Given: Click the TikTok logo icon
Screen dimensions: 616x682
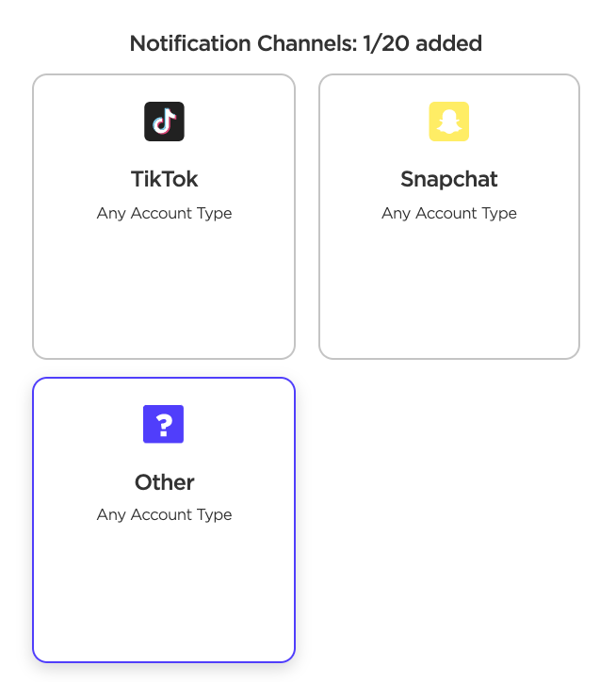Looking at the screenshot, I should (164, 122).
